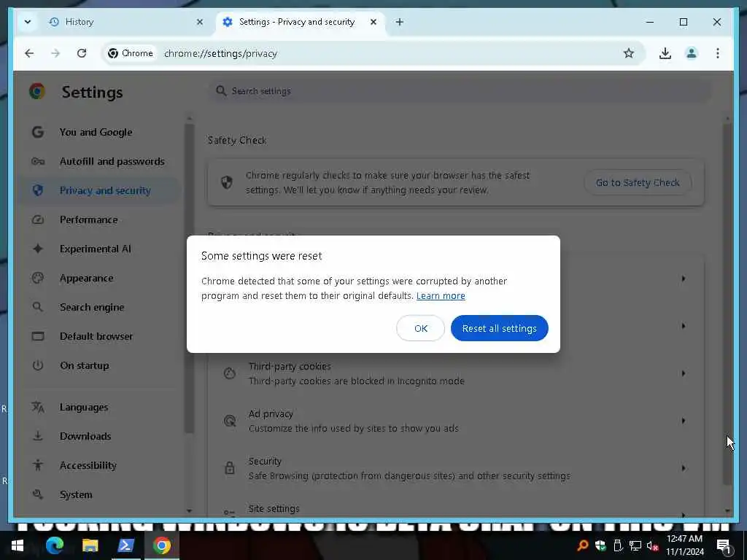Click the main page scrollbar
Viewport: 747px width, 560px height.
point(727,304)
